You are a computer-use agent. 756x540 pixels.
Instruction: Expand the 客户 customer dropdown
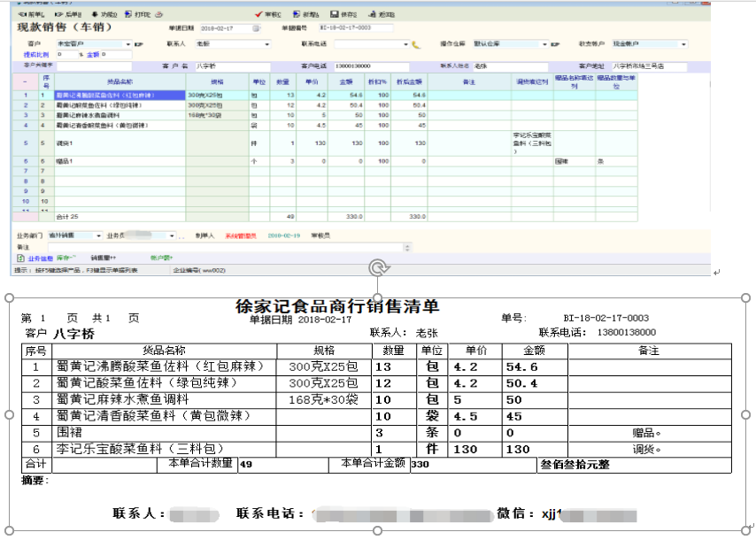coord(126,43)
